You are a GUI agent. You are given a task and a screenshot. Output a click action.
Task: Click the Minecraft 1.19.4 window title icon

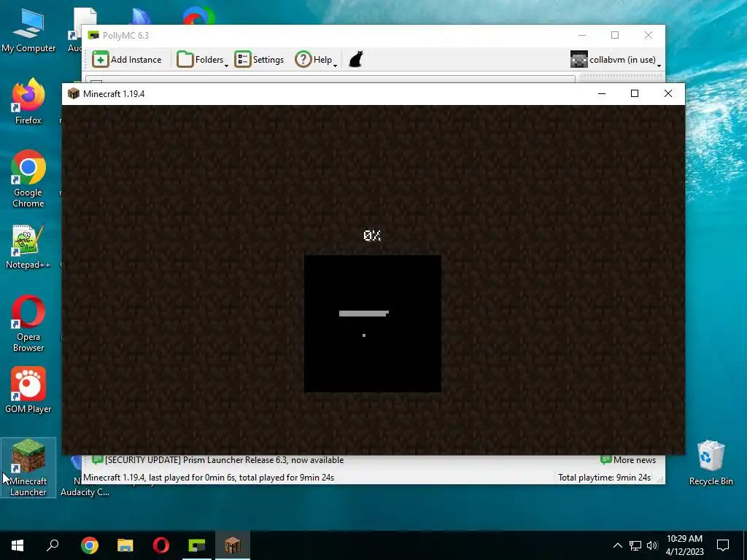[x=74, y=94]
